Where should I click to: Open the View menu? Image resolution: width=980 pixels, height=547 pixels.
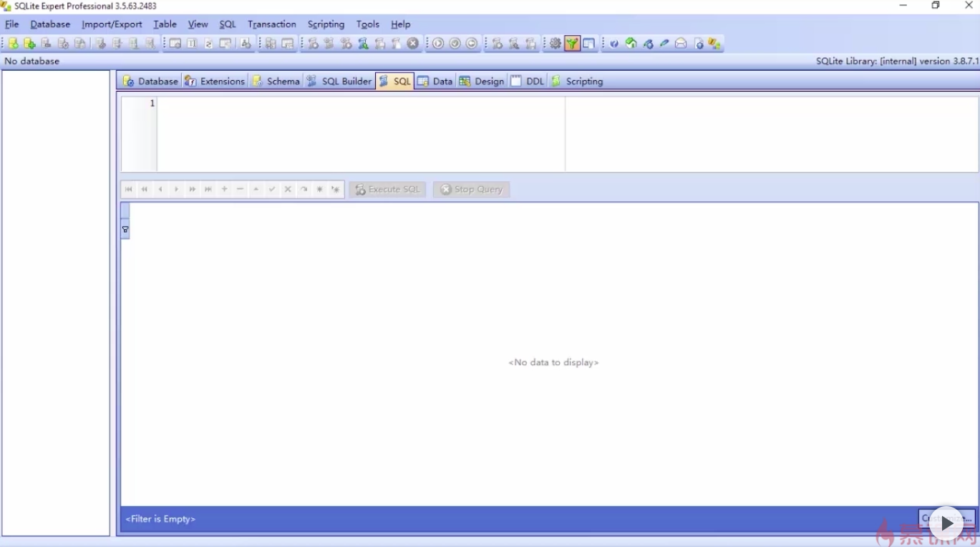[198, 24]
